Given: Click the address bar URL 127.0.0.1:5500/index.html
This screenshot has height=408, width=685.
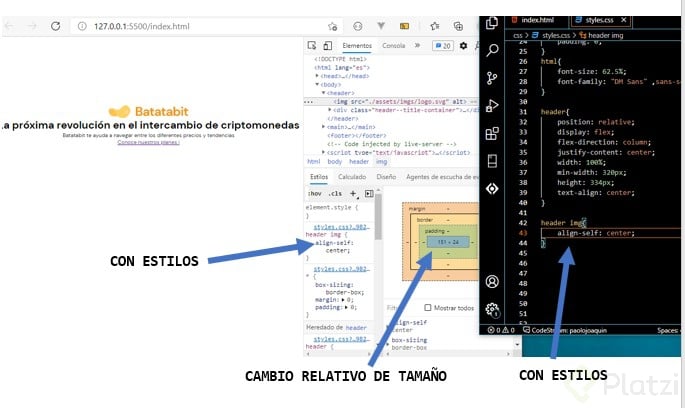Looking at the screenshot, I should pos(142,26).
